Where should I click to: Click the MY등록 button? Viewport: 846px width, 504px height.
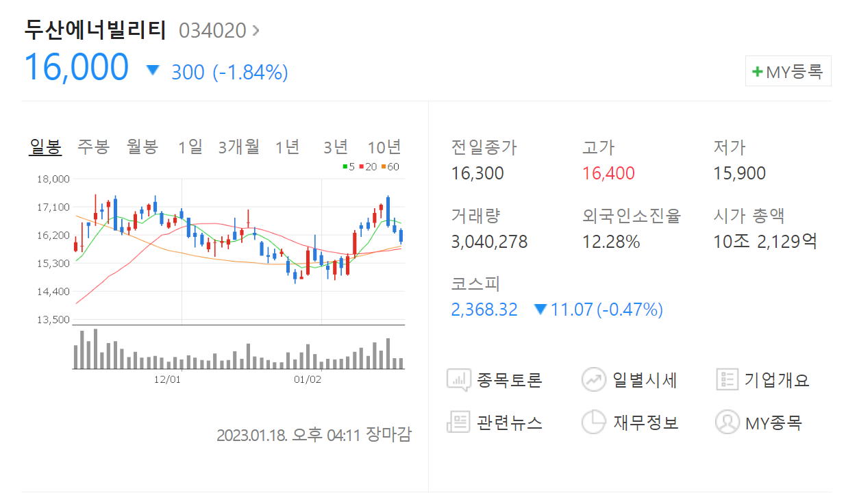tap(788, 71)
